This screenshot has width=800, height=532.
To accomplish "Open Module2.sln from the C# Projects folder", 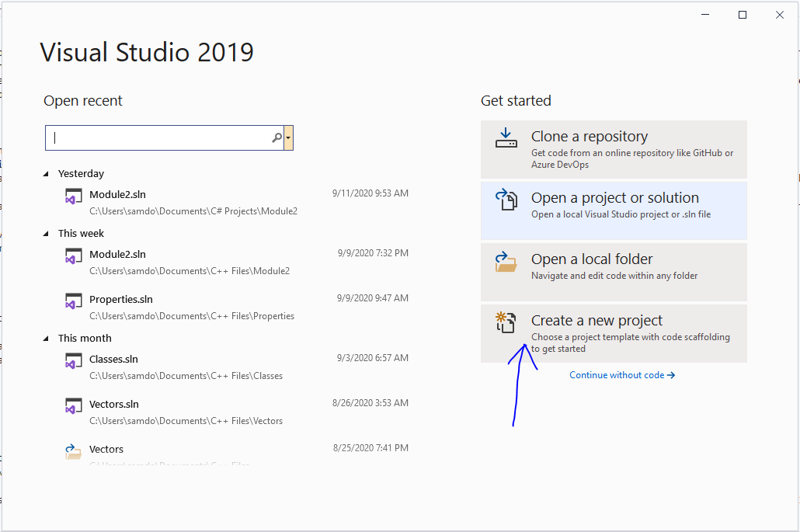I will point(236,202).
